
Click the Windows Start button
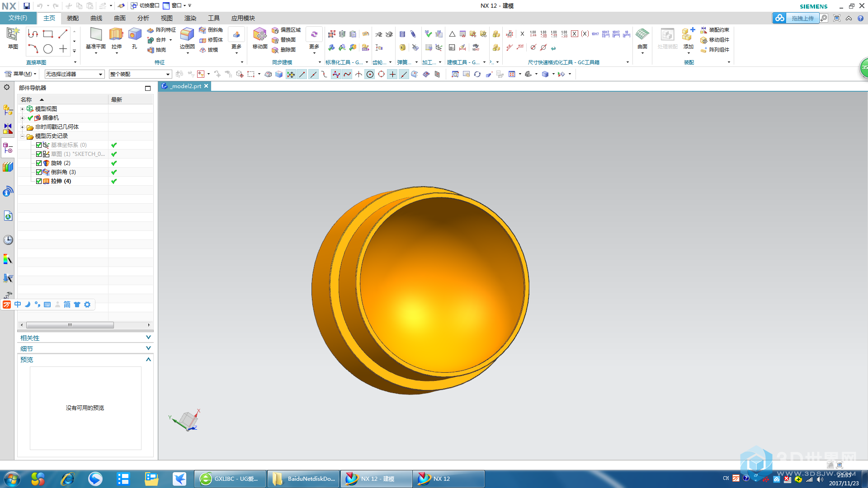point(12,479)
